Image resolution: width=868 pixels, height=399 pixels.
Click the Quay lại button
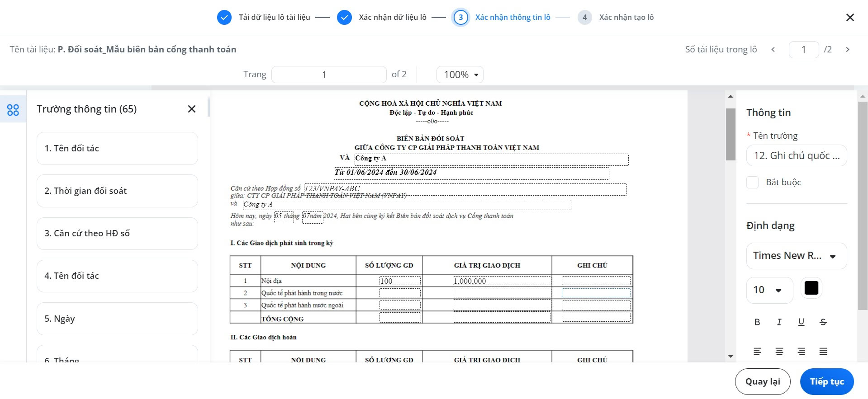(x=763, y=382)
